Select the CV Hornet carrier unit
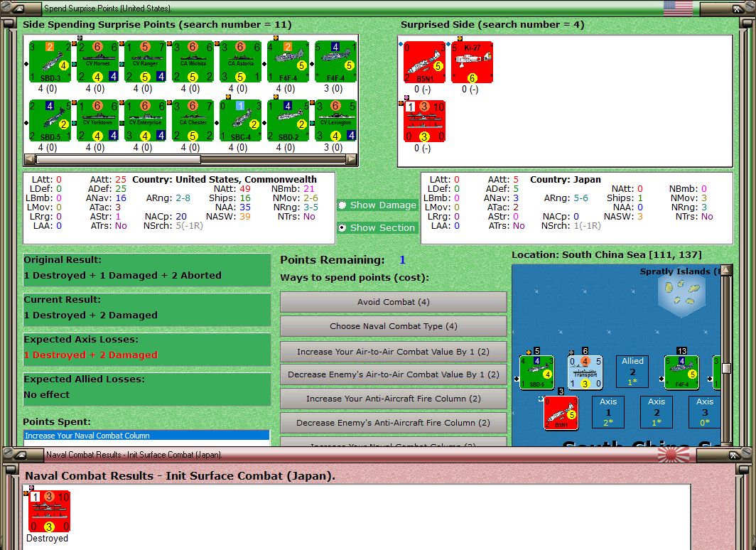Screen dimensions: 756x550 [98, 63]
